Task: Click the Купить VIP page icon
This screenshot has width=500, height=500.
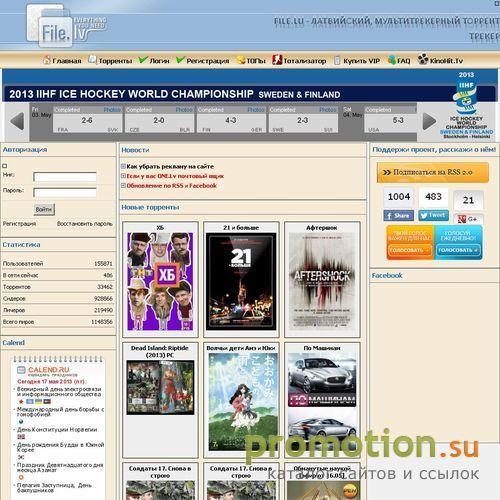Action: point(337,60)
